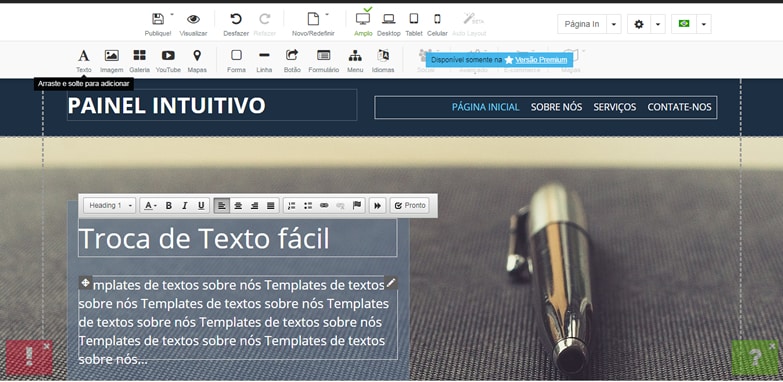This screenshot has width=783, height=382.
Task: Click the Brazil flag language button
Action: [x=684, y=24]
